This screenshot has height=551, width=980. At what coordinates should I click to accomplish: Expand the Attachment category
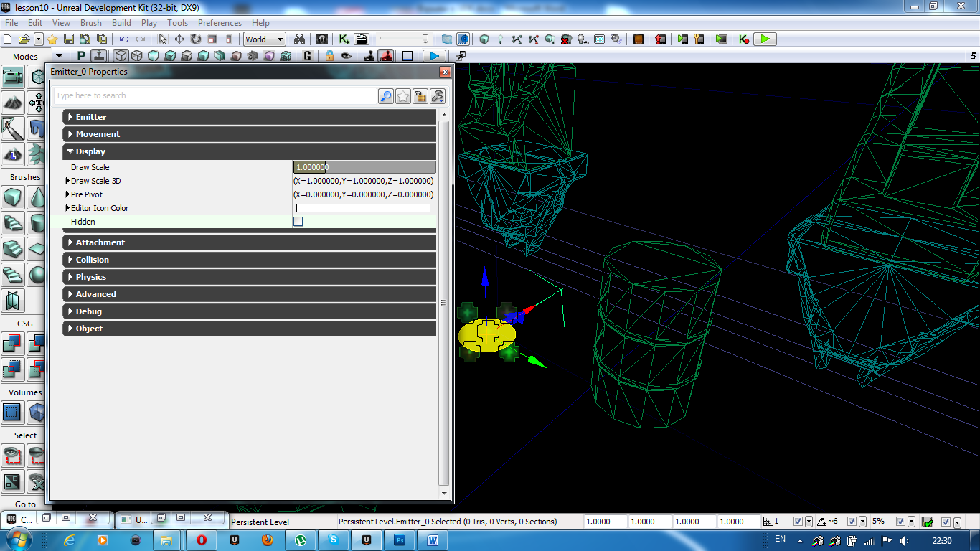250,242
